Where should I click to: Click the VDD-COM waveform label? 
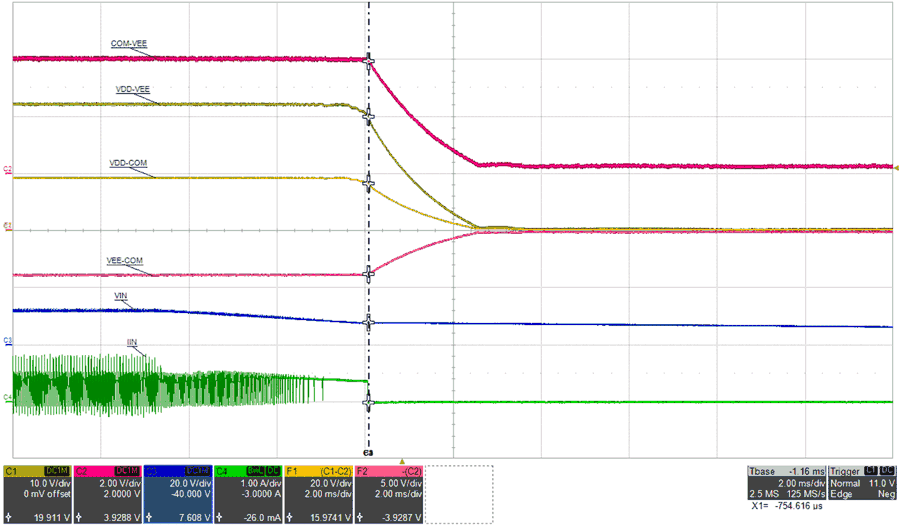coord(128,163)
